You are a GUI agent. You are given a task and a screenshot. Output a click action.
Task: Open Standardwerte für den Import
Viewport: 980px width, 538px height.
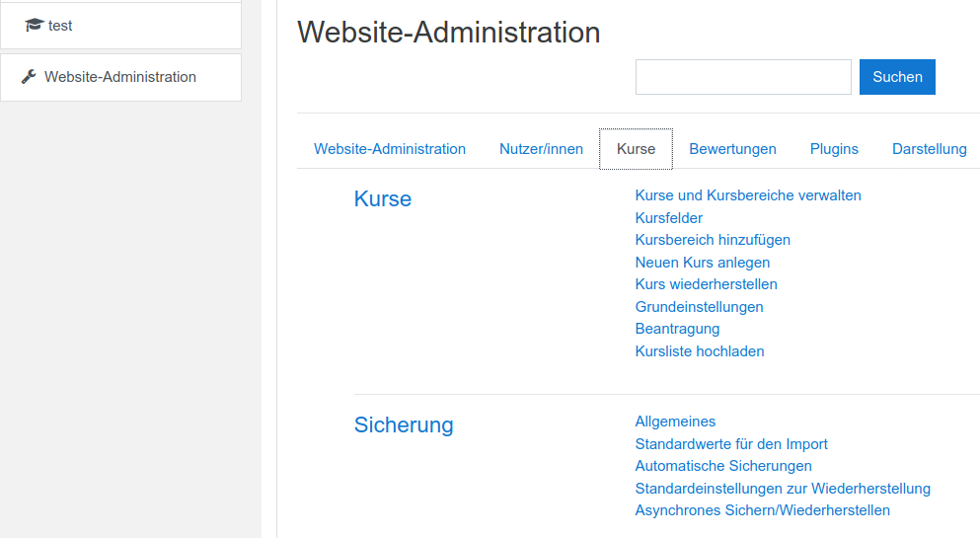coord(731,444)
